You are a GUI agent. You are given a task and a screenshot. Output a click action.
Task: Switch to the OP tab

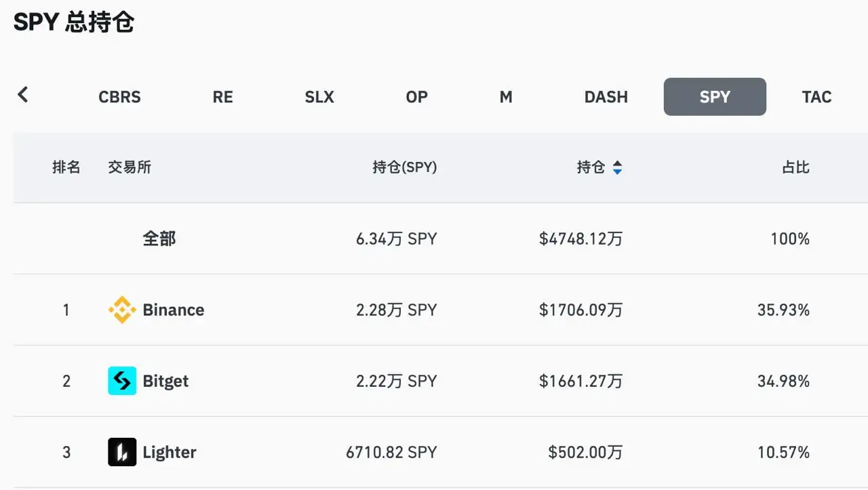[x=417, y=97]
